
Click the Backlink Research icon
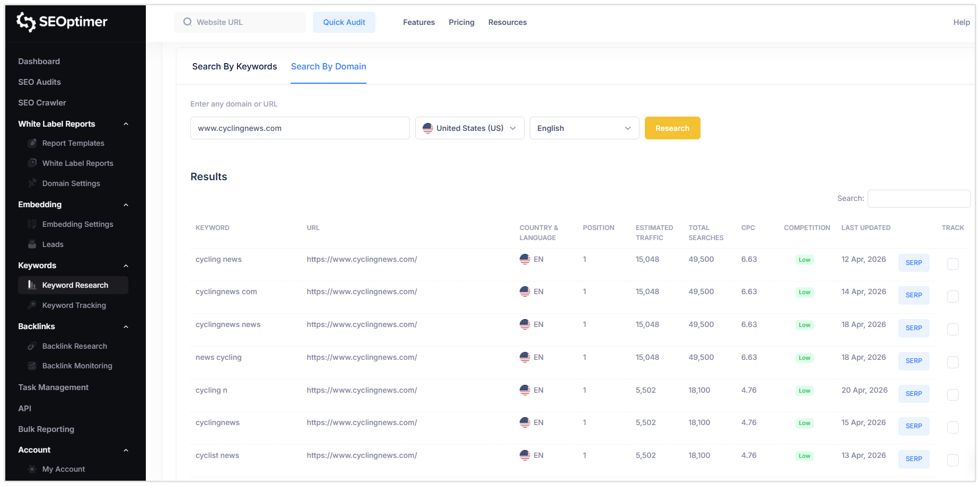(32, 346)
